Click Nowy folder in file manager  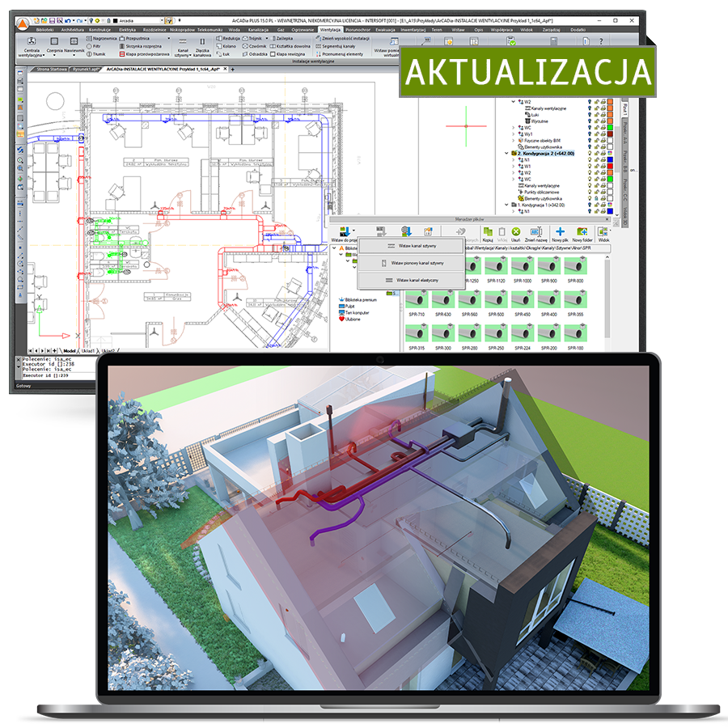pos(582,235)
